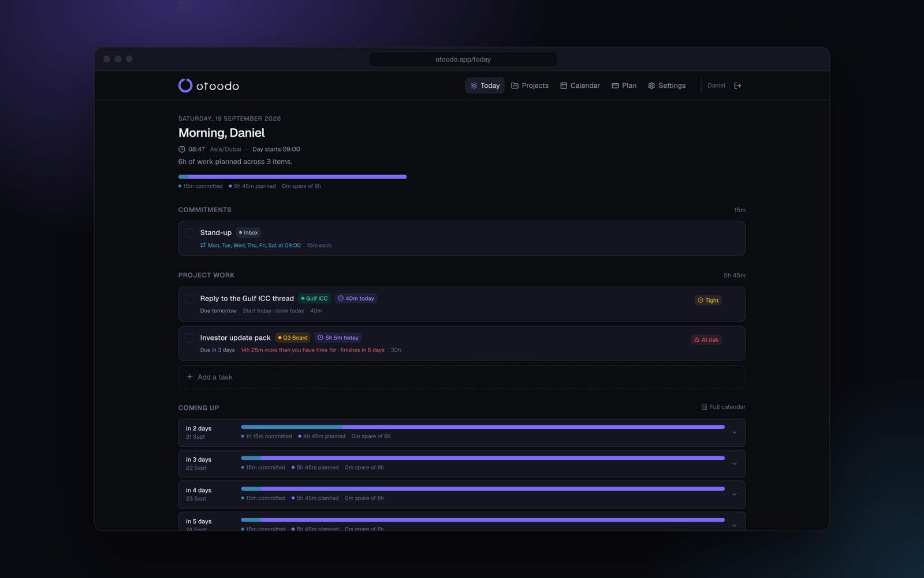Click the calendar icon in the Calendar tab
This screenshot has width=924, height=578.
[x=564, y=86]
